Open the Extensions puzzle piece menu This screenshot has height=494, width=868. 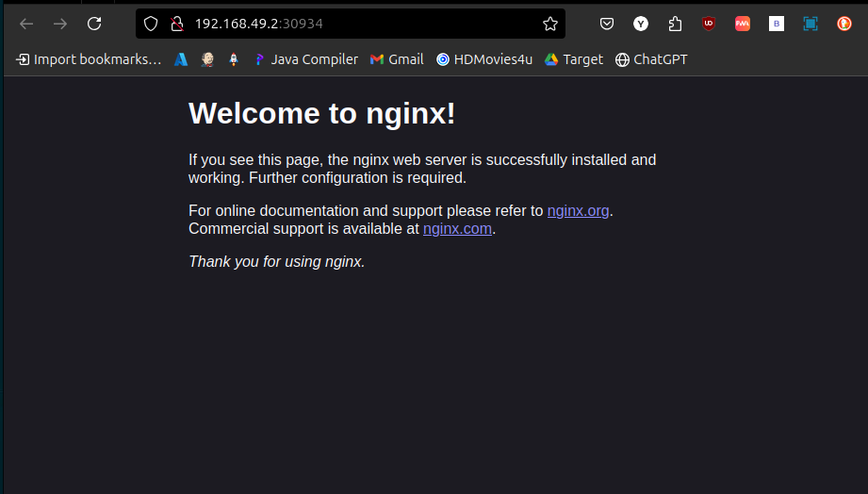(675, 24)
